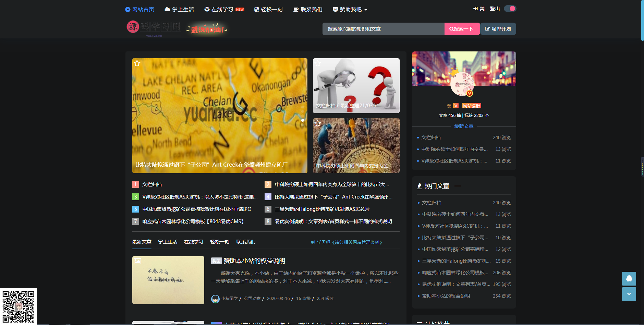
Task: Open the 轻松一刻 navigation menu
Action: [x=268, y=9]
